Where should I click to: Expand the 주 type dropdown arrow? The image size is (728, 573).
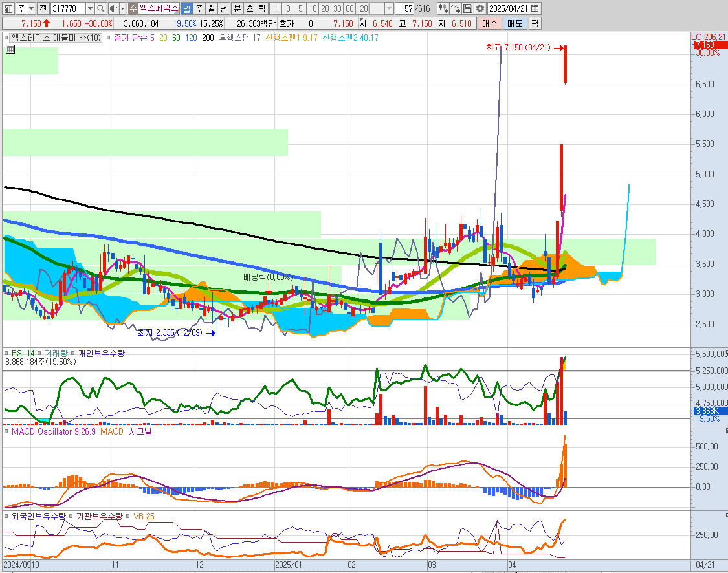pos(31,8)
